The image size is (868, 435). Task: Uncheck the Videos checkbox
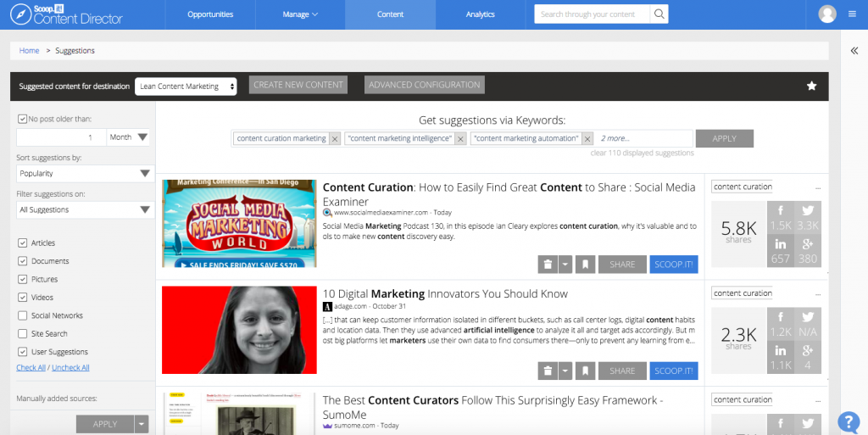pyautogui.click(x=23, y=297)
